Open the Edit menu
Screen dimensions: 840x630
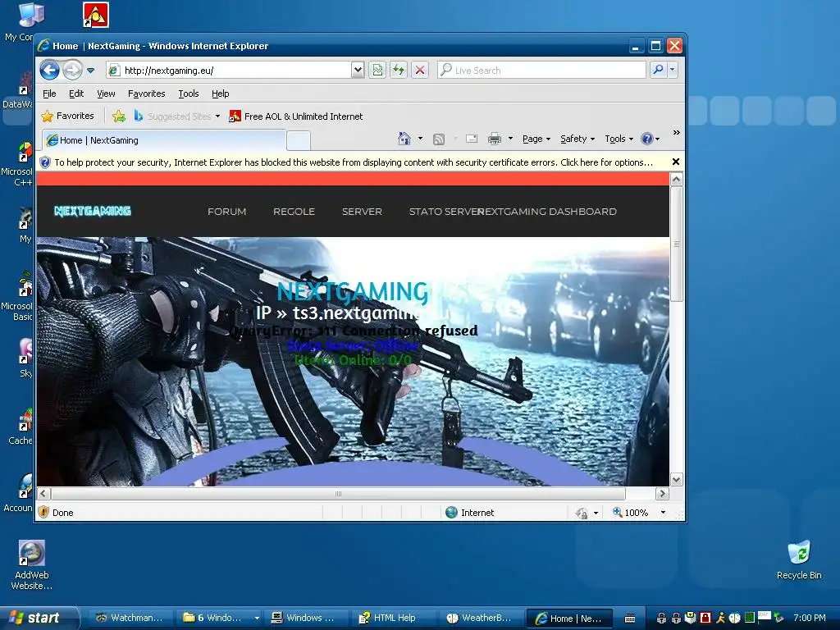click(x=76, y=94)
